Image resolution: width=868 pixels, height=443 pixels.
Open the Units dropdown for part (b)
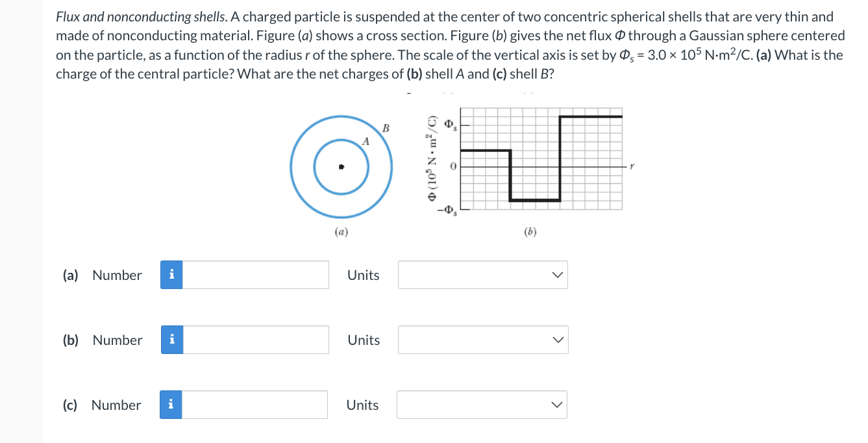pos(482,340)
